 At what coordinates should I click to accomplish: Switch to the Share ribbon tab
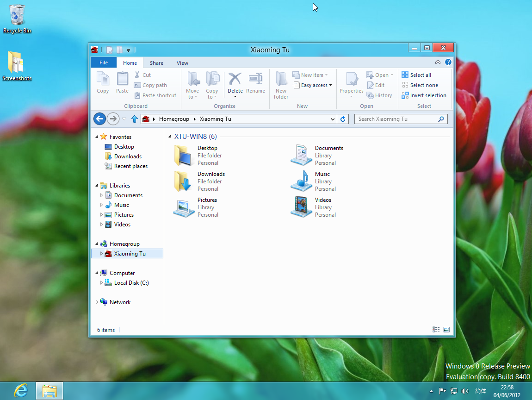pyautogui.click(x=156, y=63)
